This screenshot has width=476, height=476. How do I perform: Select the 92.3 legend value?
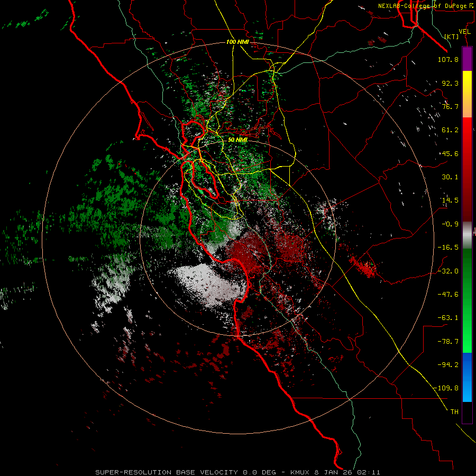450,83
